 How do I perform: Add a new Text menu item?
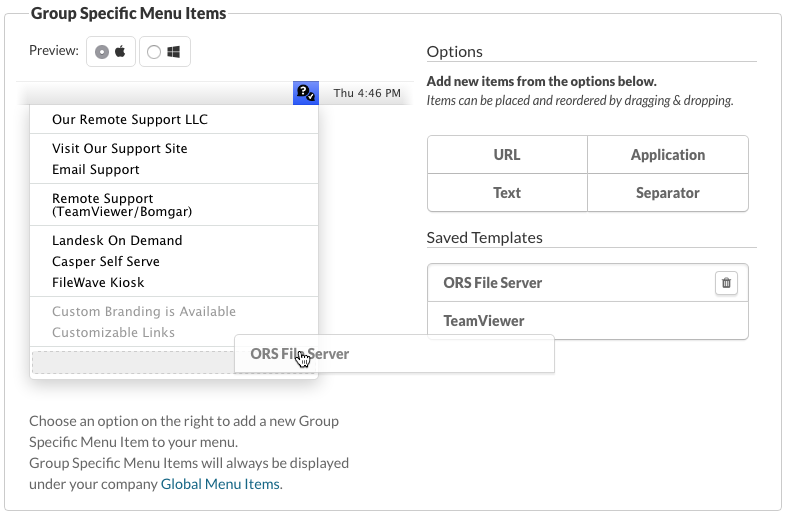coord(507,193)
